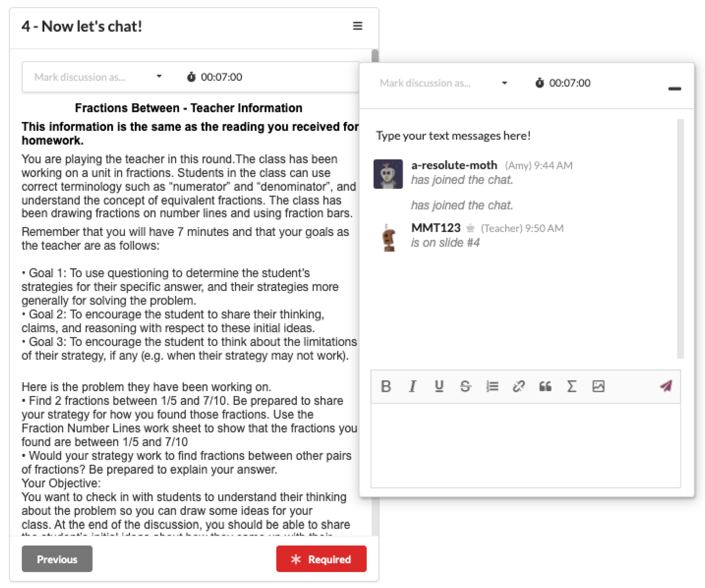Insert an image into chat message
Image resolution: width=705 pixels, height=588 pixels.
(598, 386)
